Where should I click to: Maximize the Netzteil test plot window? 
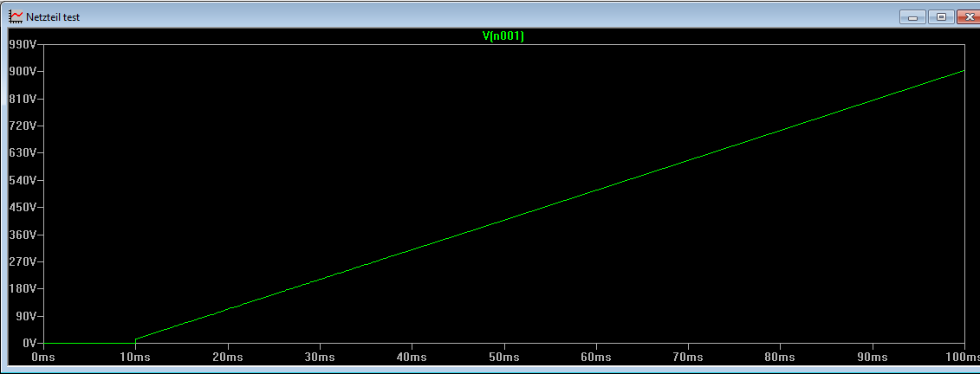click(941, 16)
